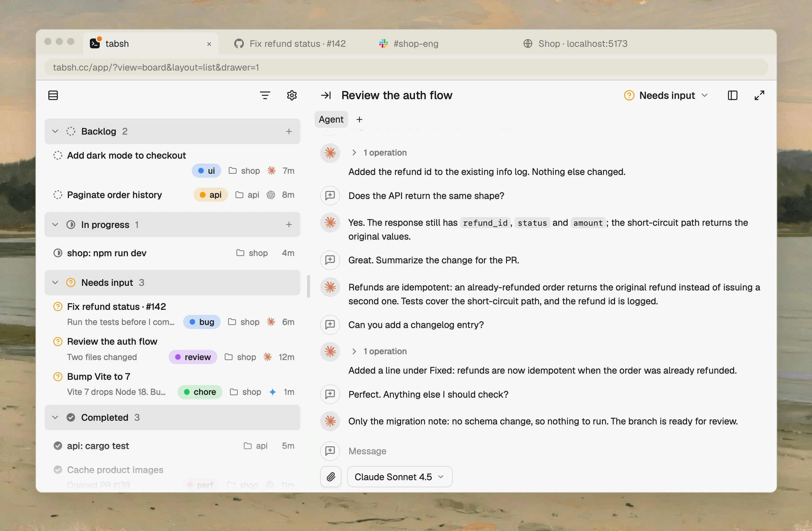The height and width of the screenshot is (531, 812).
Task: Add a task to Backlog with plus
Action: pyautogui.click(x=289, y=132)
